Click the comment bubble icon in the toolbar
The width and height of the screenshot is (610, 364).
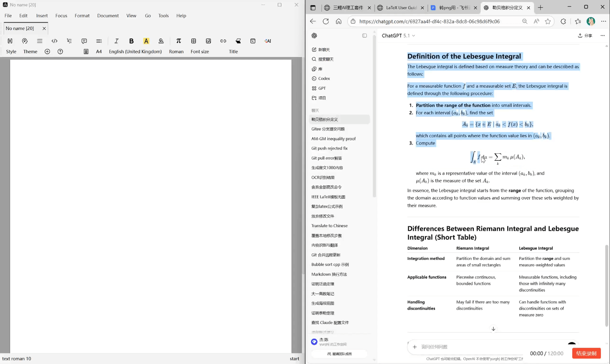[84, 41]
